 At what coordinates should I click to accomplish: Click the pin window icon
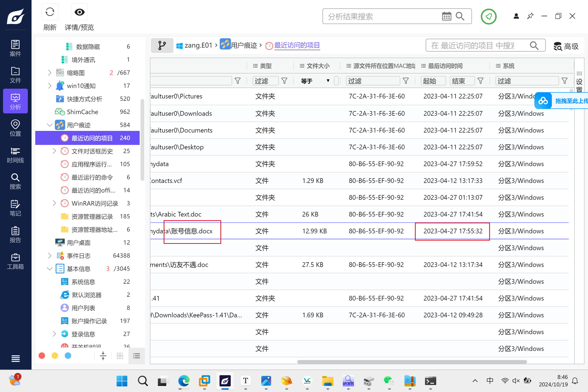pyautogui.click(x=530, y=16)
